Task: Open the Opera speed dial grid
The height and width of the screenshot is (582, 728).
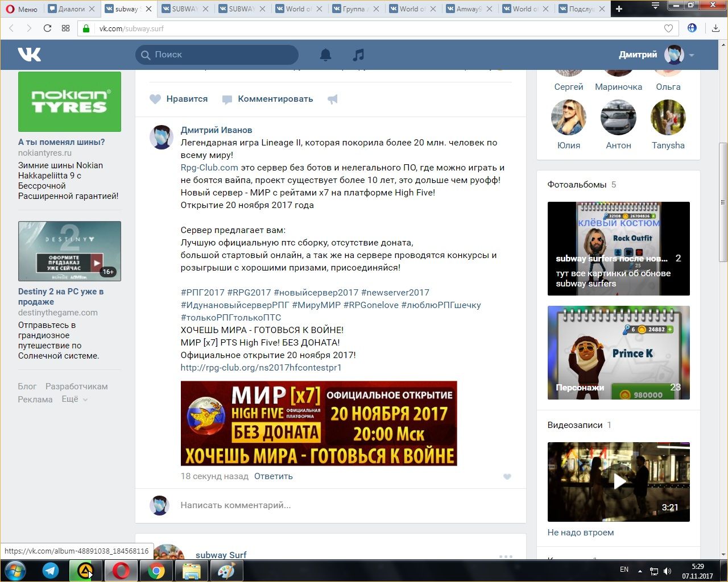Action: [x=65, y=28]
